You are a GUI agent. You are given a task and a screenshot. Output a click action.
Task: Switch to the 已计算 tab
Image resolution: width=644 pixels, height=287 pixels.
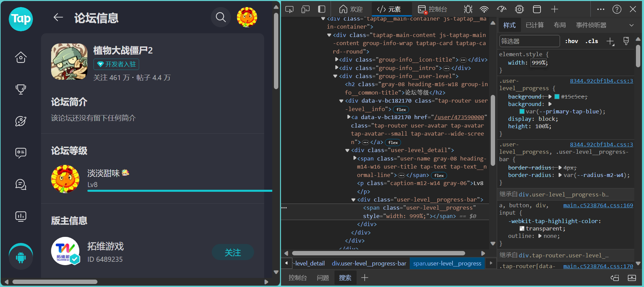click(534, 25)
